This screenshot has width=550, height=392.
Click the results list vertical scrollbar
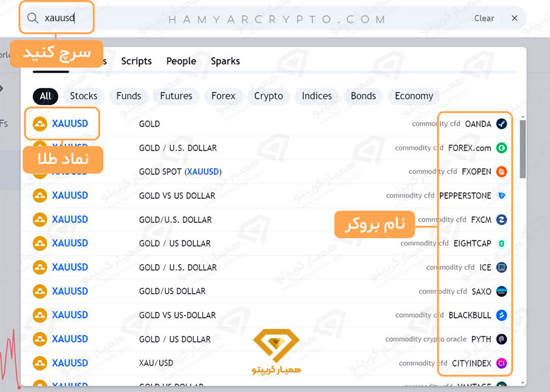pos(523,149)
